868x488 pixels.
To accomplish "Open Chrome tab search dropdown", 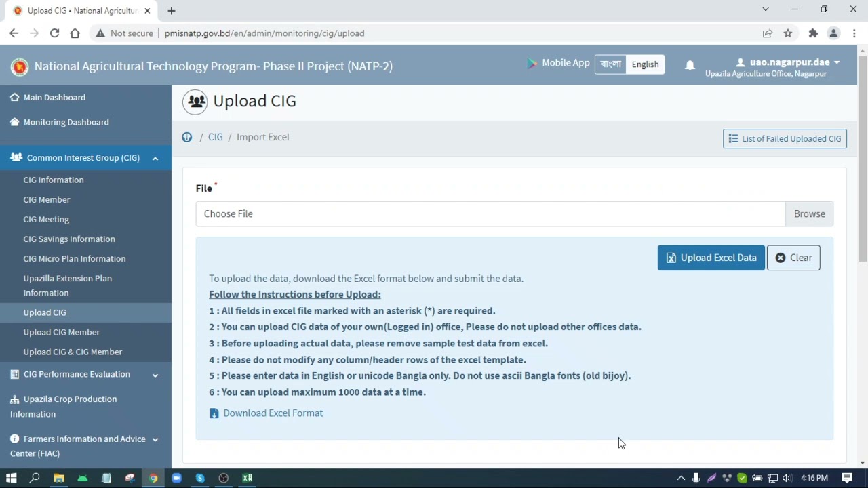I will [766, 9].
